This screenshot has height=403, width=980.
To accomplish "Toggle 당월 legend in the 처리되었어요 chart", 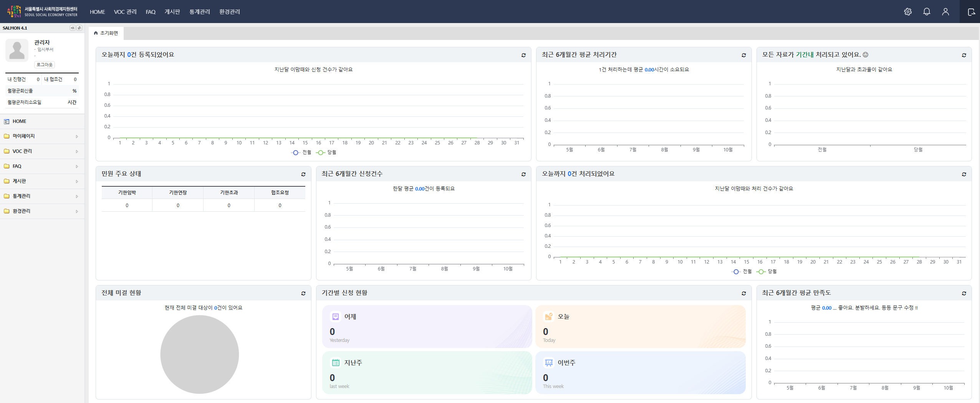I will (767, 272).
